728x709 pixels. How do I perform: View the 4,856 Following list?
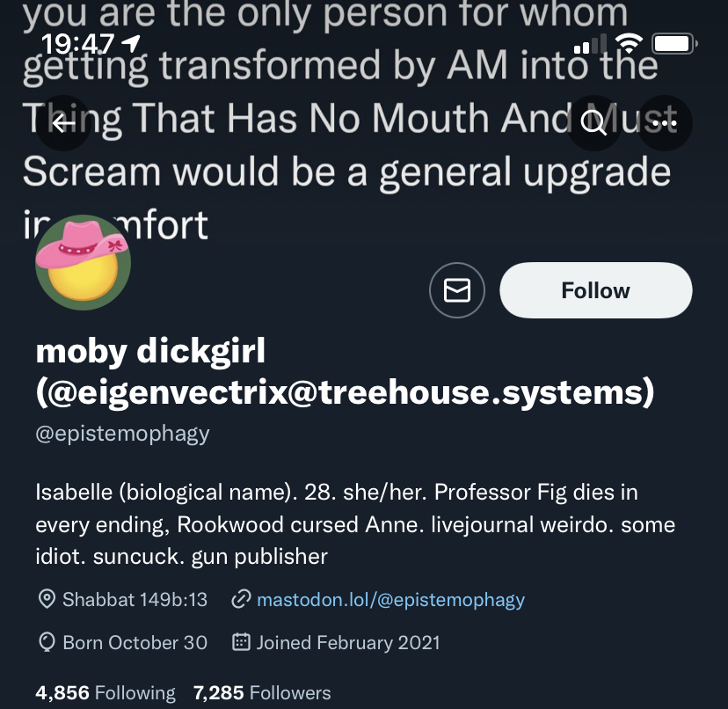pos(106,693)
